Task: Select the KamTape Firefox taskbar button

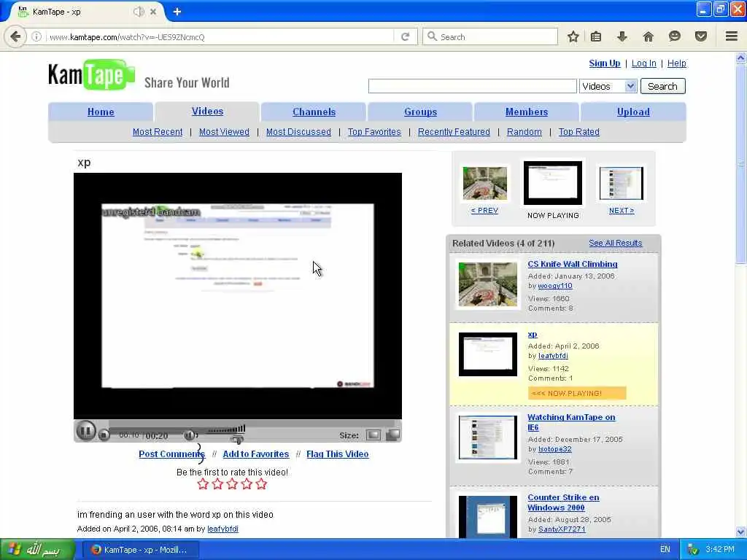Action: tap(141, 550)
